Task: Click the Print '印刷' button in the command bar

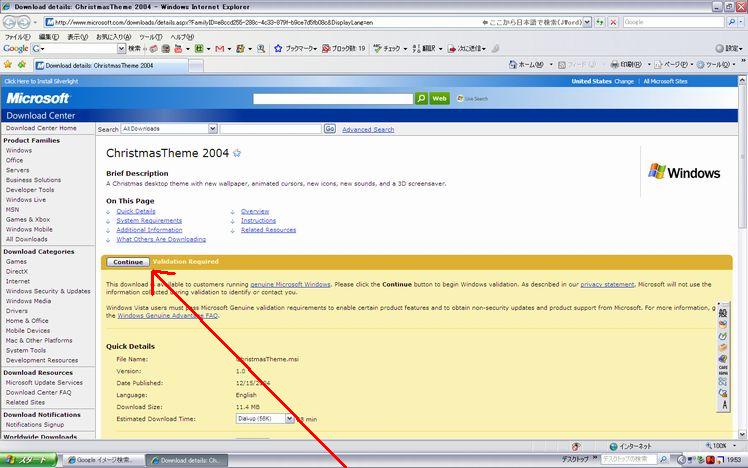Action: point(627,65)
